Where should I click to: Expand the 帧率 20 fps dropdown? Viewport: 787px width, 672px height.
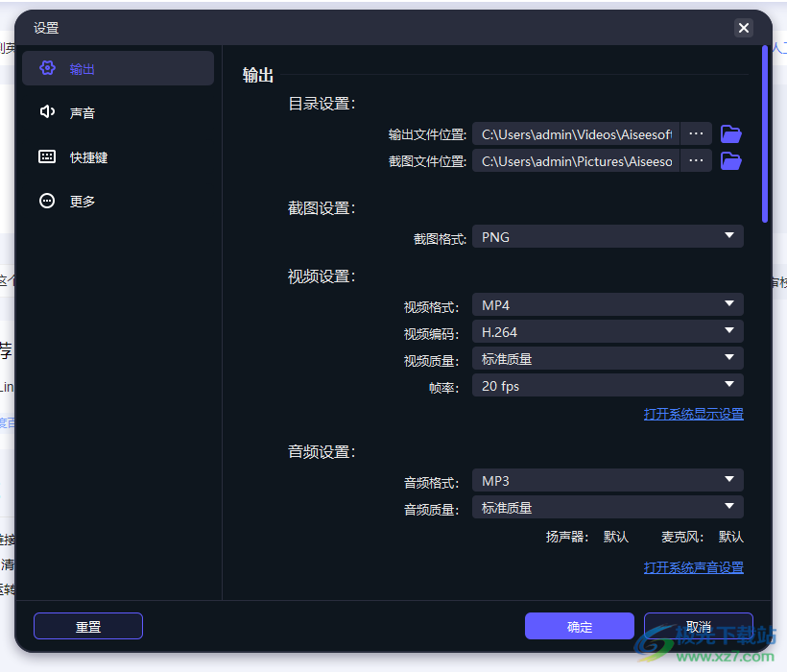[607, 385]
